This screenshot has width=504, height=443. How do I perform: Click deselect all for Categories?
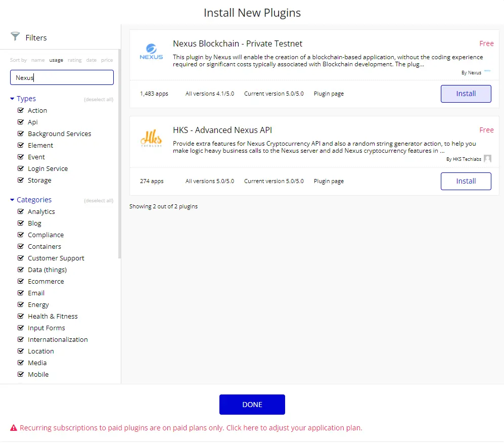tap(99, 201)
